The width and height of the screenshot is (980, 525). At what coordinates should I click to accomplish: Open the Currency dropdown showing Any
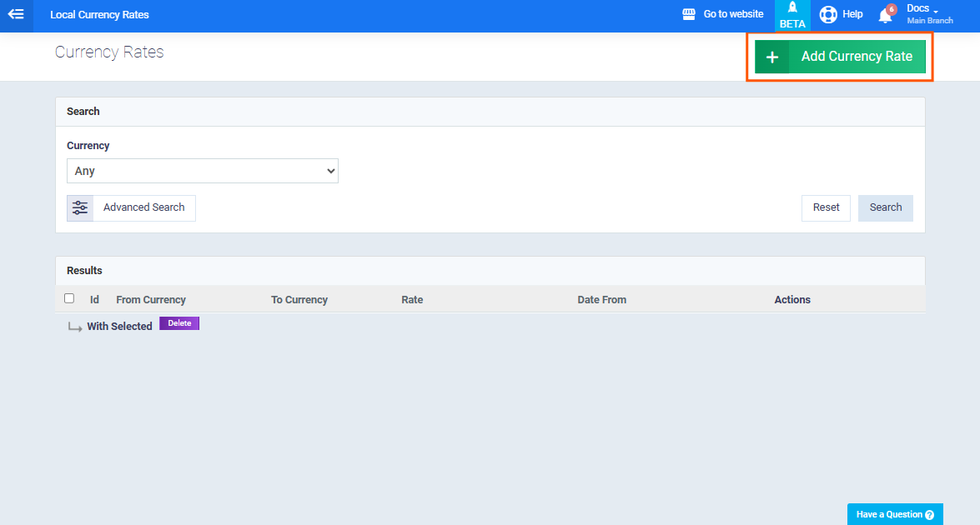[203, 171]
